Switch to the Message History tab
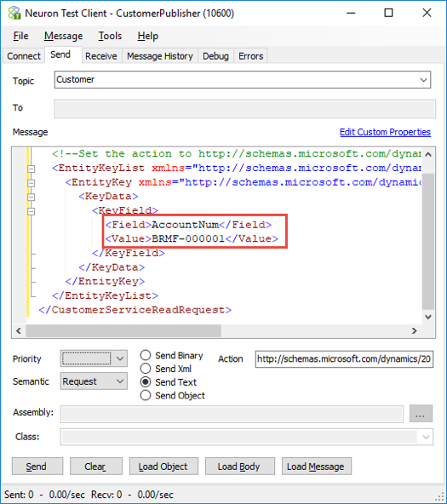 (x=160, y=56)
